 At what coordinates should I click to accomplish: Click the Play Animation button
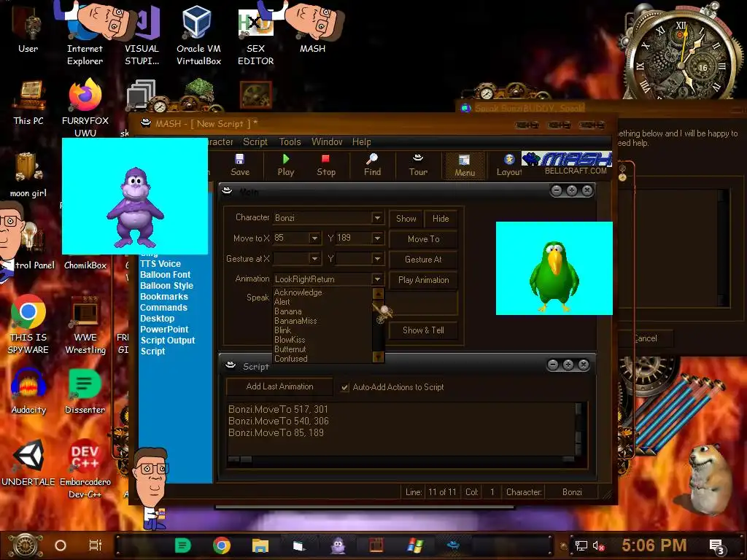(x=424, y=280)
